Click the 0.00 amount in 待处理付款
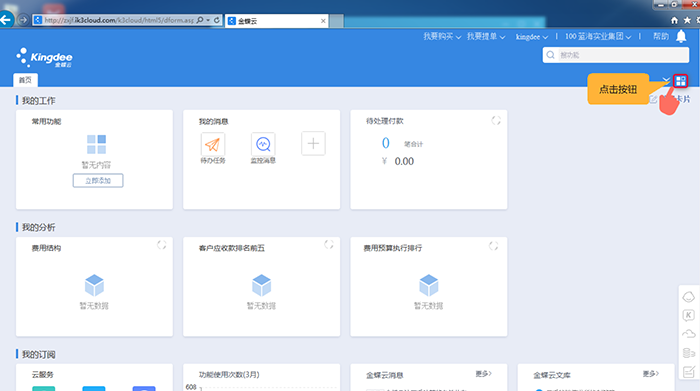700x391 pixels. point(404,162)
